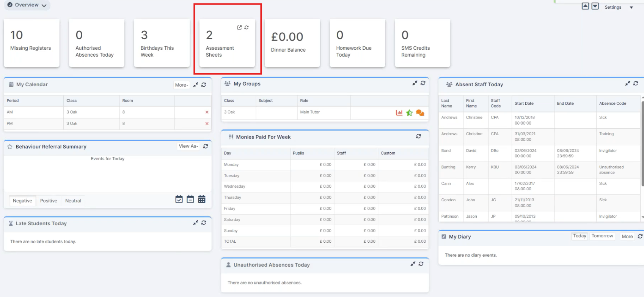Click the calendar grid icon in Behaviour Referral Summary
This screenshot has width=644, height=297.
(202, 199)
